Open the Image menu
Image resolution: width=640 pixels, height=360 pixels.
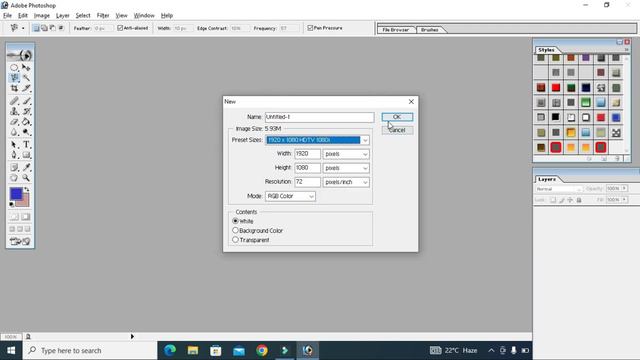[42, 16]
